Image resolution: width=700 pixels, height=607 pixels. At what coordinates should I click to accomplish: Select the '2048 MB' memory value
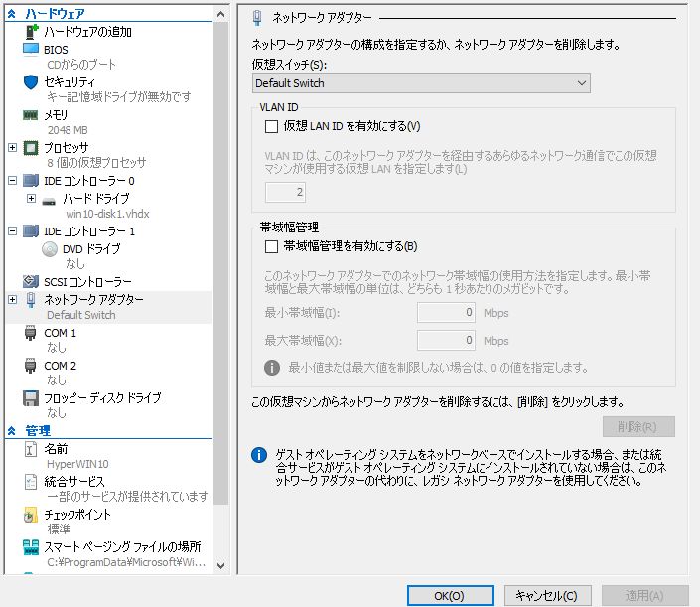click(x=68, y=130)
